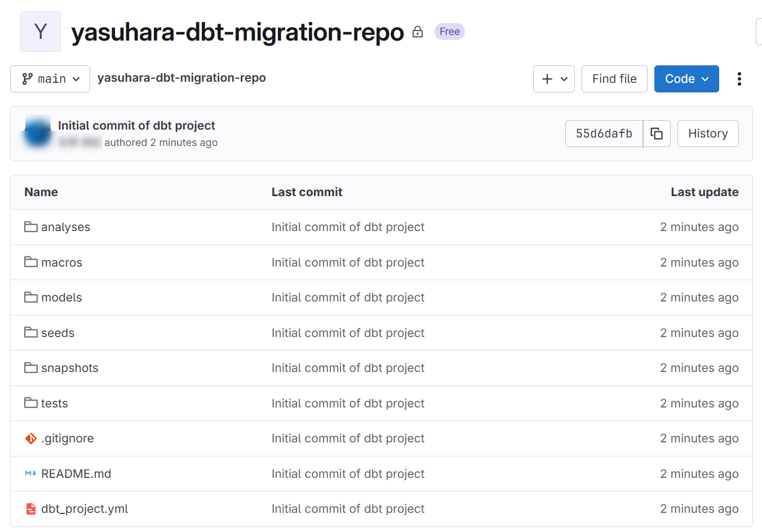Open the Find file search
This screenshot has height=532, width=762.
(614, 79)
